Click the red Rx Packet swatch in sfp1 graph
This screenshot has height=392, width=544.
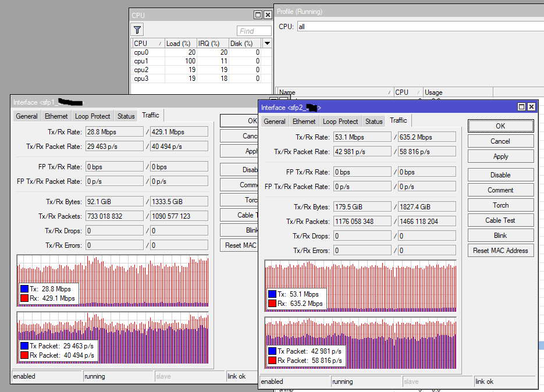(24, 355)
